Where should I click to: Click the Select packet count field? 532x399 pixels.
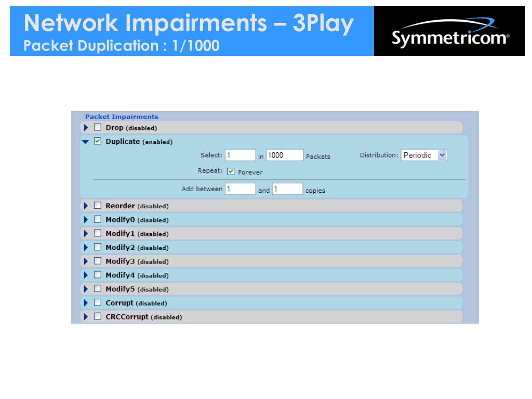point(240,155)
